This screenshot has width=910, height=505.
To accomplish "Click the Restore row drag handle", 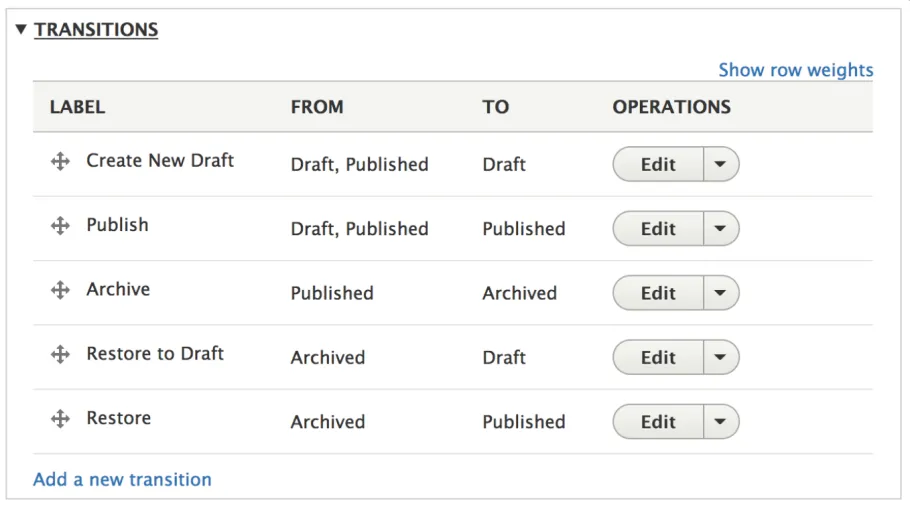I will click(x=60, y=418).
